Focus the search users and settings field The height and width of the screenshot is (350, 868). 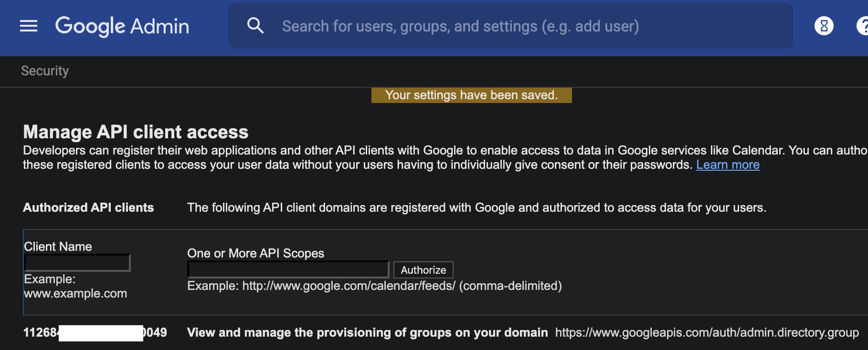click(x=510, y=26)
